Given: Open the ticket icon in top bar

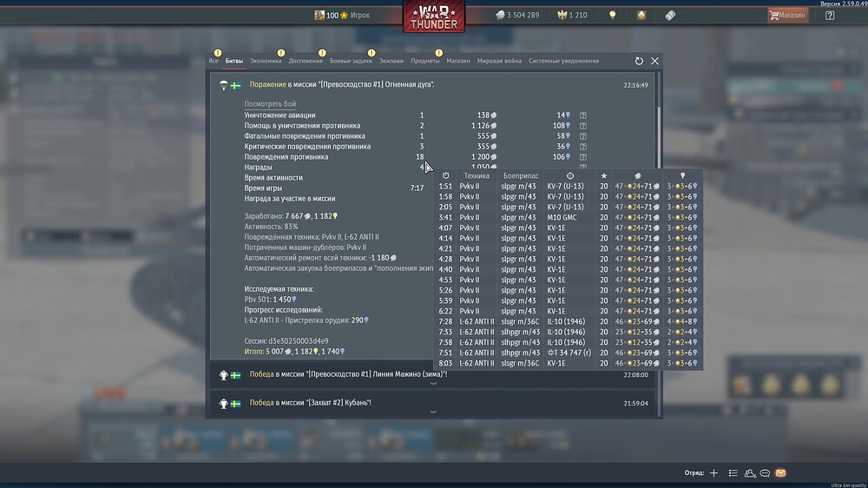Looking at the screenshot, I should 670,15.
